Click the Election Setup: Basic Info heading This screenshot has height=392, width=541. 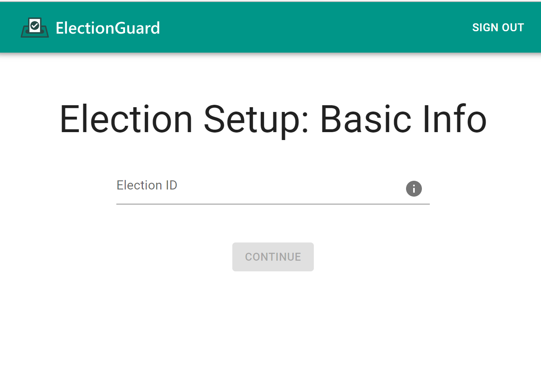coord(272,119)
